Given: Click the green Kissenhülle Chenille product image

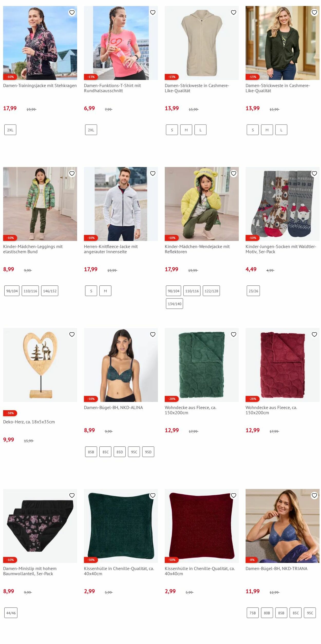Looking at the screenshot, I should click(121, 526).
